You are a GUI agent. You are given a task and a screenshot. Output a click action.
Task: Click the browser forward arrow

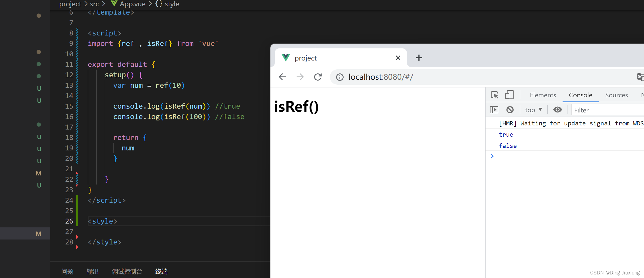click(300, 77)
